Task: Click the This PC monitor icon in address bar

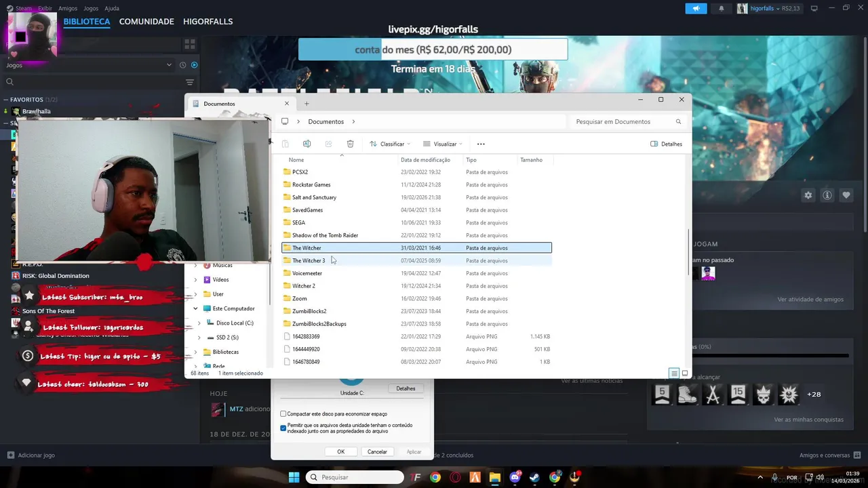Action: pyautogui.click(x=285, y=122)
